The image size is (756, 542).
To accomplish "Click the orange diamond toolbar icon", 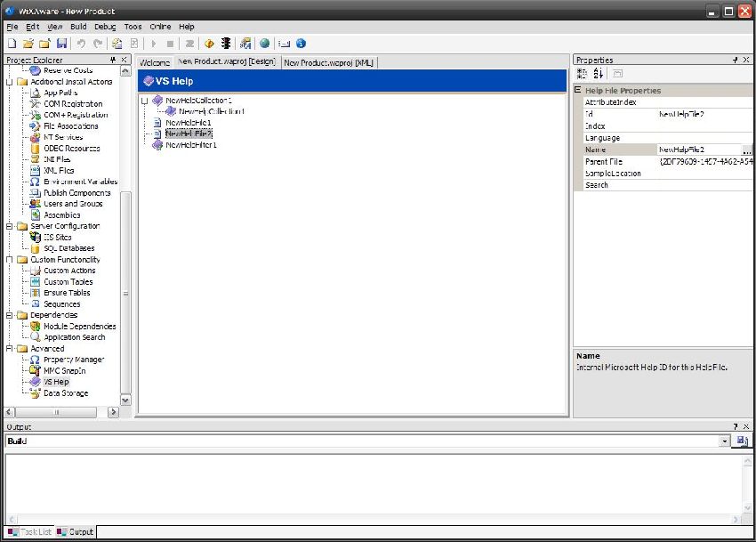I will (209, 44).
